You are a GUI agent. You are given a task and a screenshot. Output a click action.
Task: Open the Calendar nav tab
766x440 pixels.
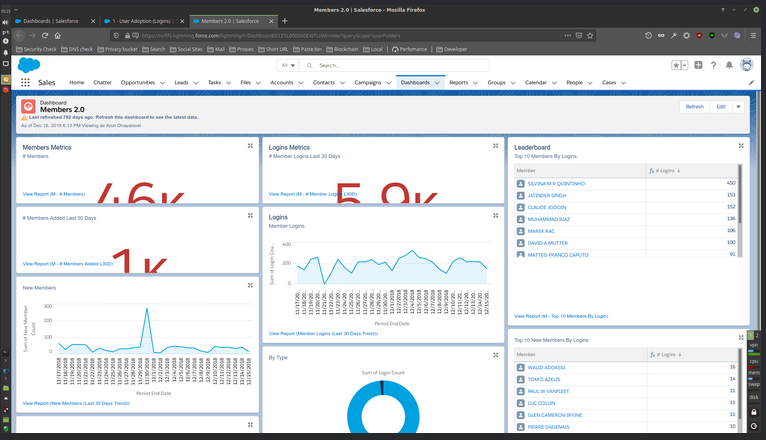[x=535, y=83]
